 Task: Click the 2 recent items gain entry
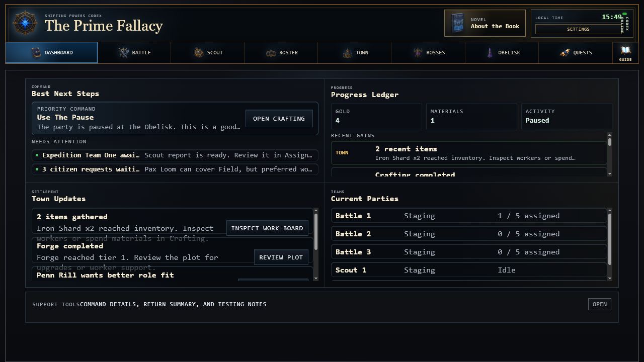469,153
